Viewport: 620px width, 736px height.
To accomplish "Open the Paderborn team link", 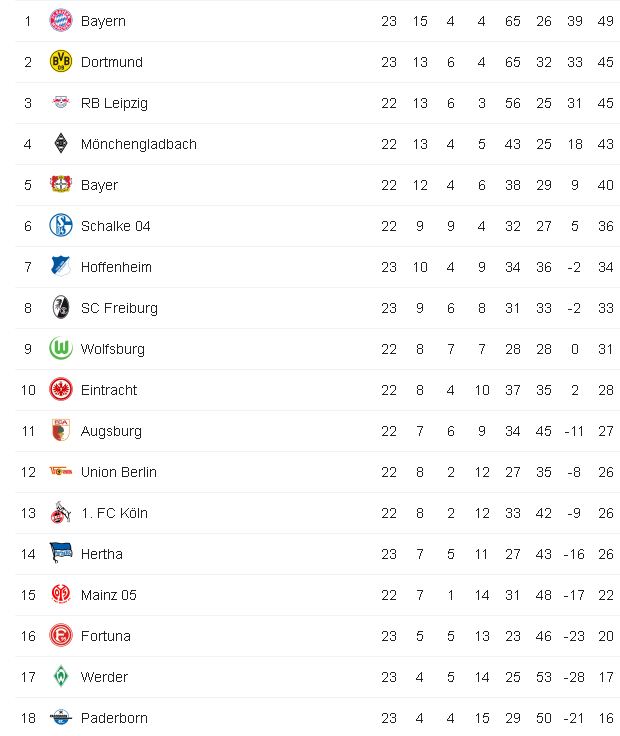I will click(x=114, y=718).
